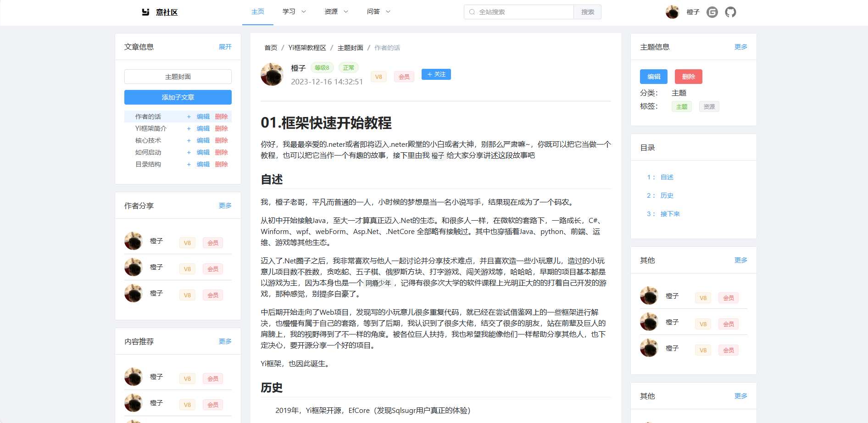Click the article author's avatar image
Viewport: 868px width, 423px height.
(x=272, y=74)
